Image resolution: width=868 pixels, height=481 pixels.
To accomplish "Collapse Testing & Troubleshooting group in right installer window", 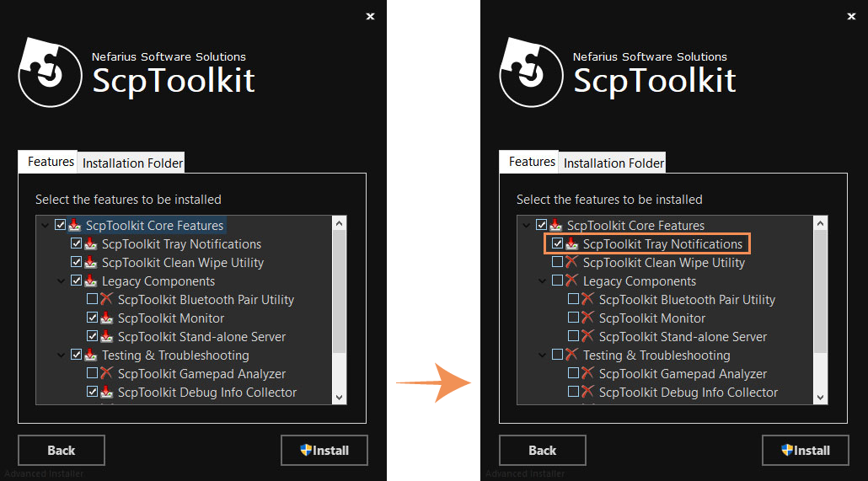I will click(x=542, y=355).
